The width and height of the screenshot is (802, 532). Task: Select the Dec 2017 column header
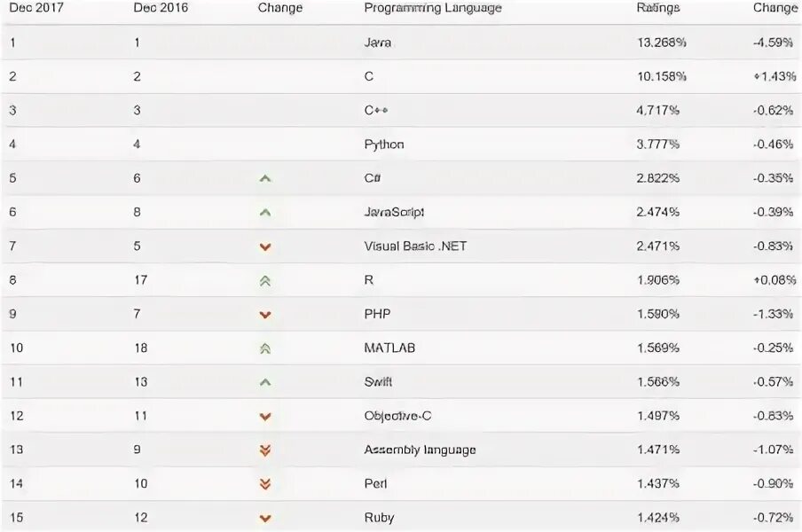[x=35, y=8]
